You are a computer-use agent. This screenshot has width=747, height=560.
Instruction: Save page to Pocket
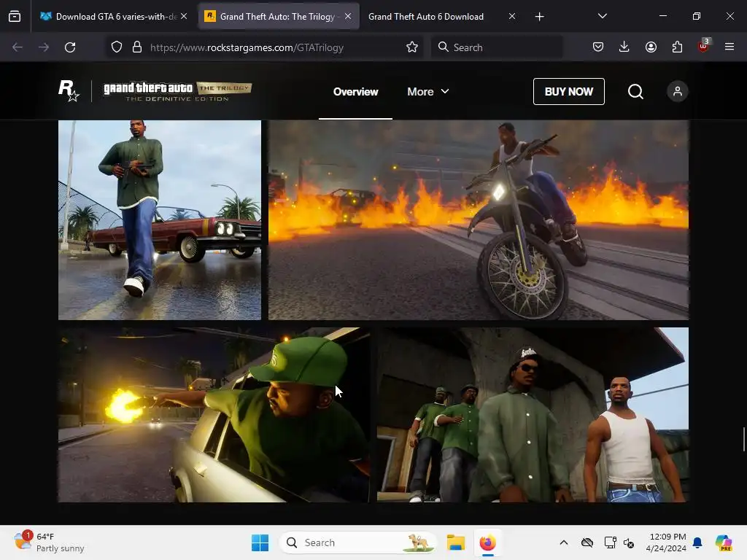(598, 47)
